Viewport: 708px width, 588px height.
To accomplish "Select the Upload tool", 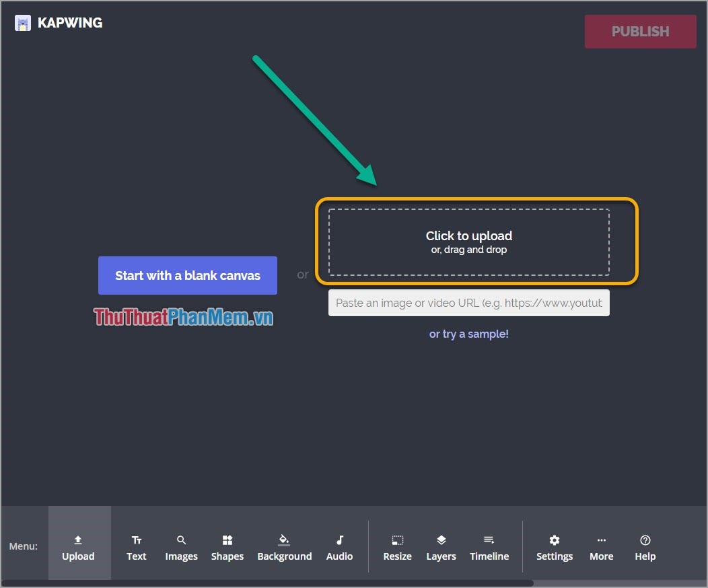I will 78,547.
